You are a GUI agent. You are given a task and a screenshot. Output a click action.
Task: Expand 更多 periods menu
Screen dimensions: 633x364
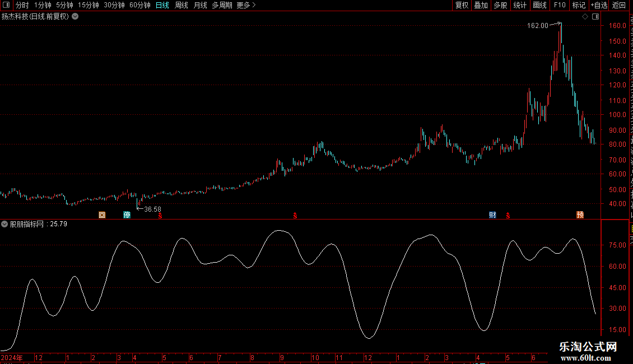[246, 5]
